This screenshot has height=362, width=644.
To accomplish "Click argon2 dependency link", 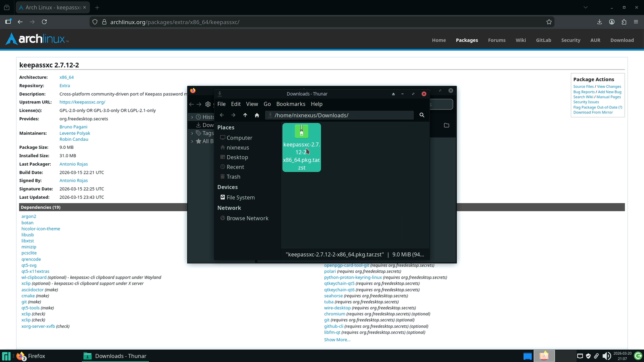I will click(x=29, y=216).
